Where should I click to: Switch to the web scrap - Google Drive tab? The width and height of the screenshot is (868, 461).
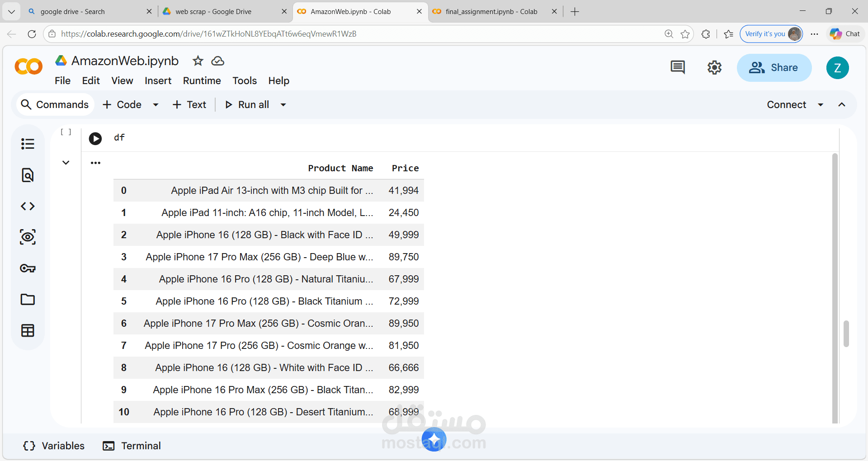click(x=225, y=12)
